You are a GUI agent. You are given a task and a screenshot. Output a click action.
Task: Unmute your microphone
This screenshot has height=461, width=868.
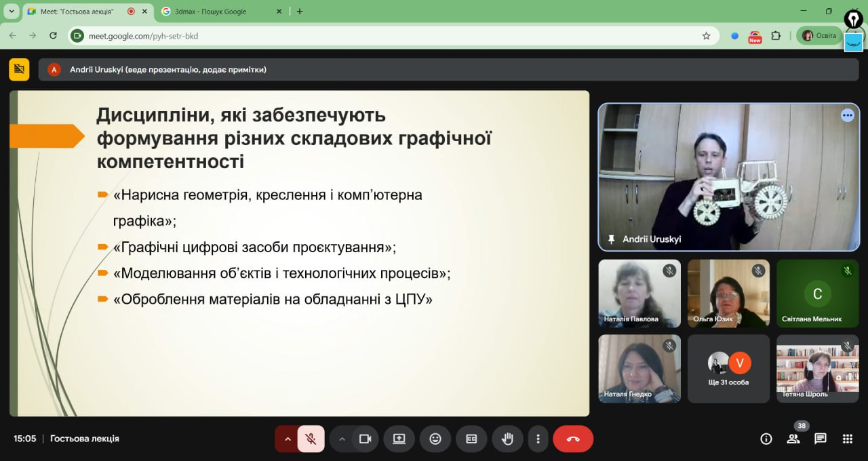[x=311, y=439]
